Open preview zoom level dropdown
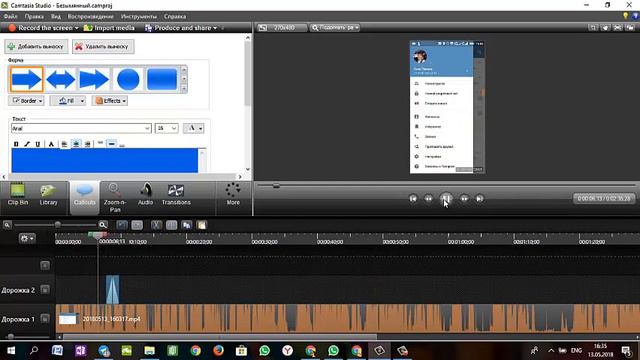Image resolution: width=640 pixels, height=360 pixels. [335, 28]
